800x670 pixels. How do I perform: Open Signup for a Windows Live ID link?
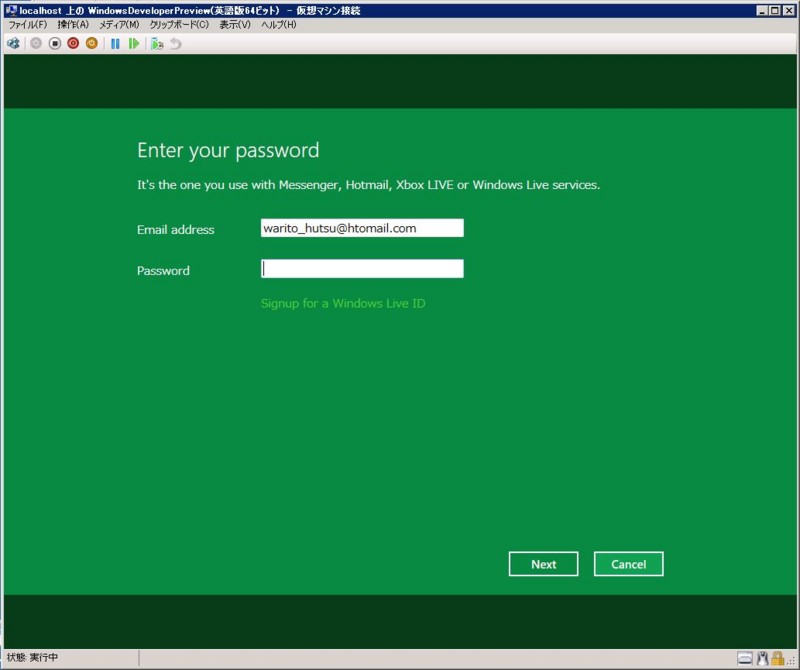point(343,304)
